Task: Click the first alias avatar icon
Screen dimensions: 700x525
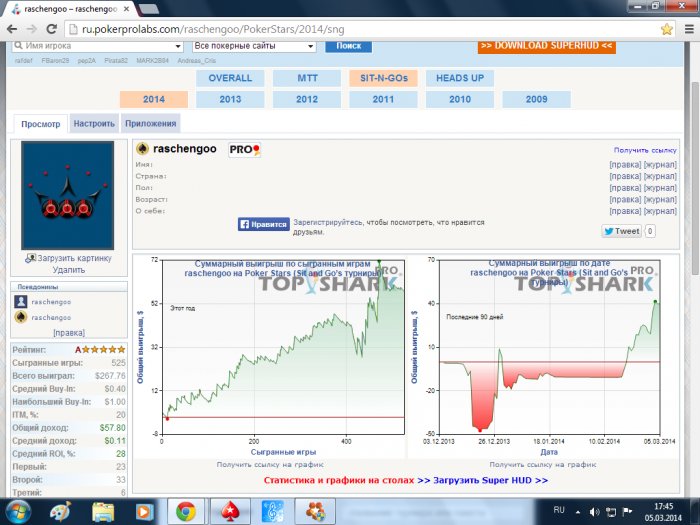Action: pyautogui.click(x=21, y=302)
